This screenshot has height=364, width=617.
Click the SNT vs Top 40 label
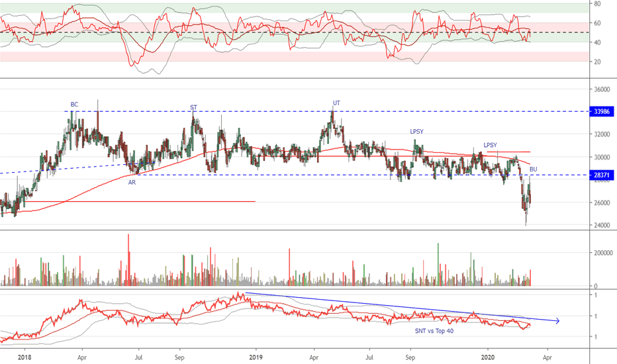tap(434, 331)
